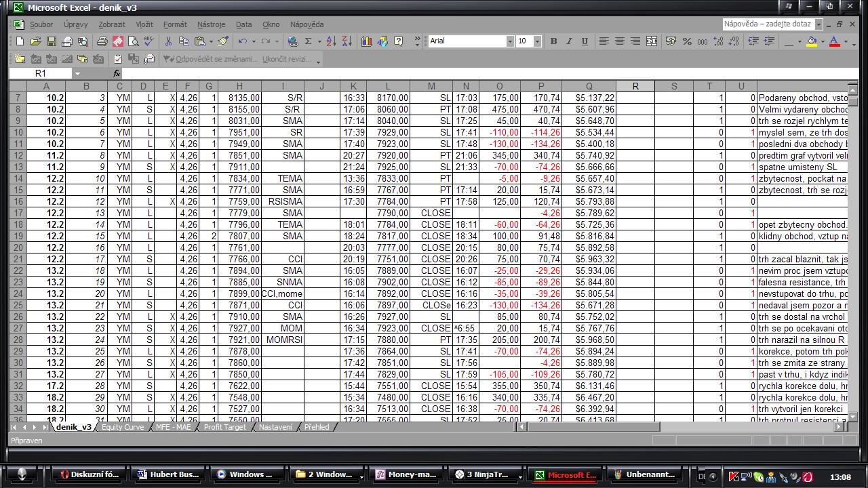Run spell check
Viewport: 868px width, 488px height.
[149, 41]
